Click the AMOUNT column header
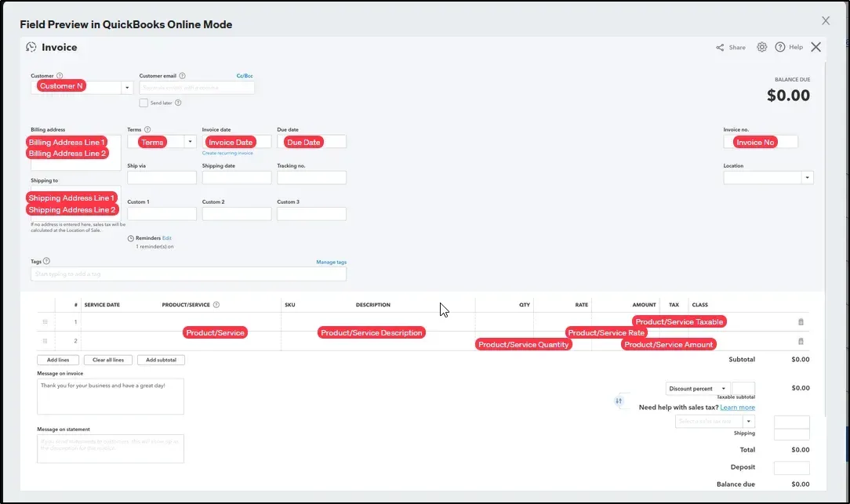Viewport: 850px width, 504px height. [x=644, y=305]
